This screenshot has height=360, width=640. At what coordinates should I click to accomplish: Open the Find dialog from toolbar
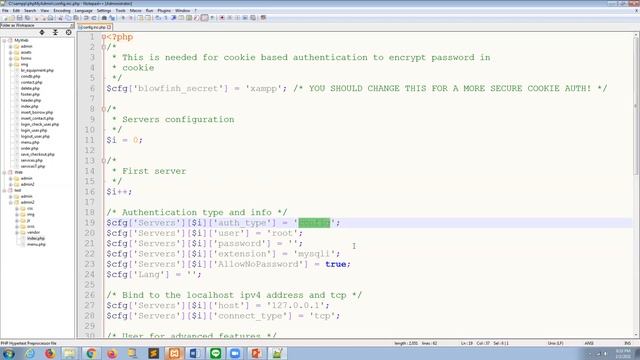click(104, 18)
